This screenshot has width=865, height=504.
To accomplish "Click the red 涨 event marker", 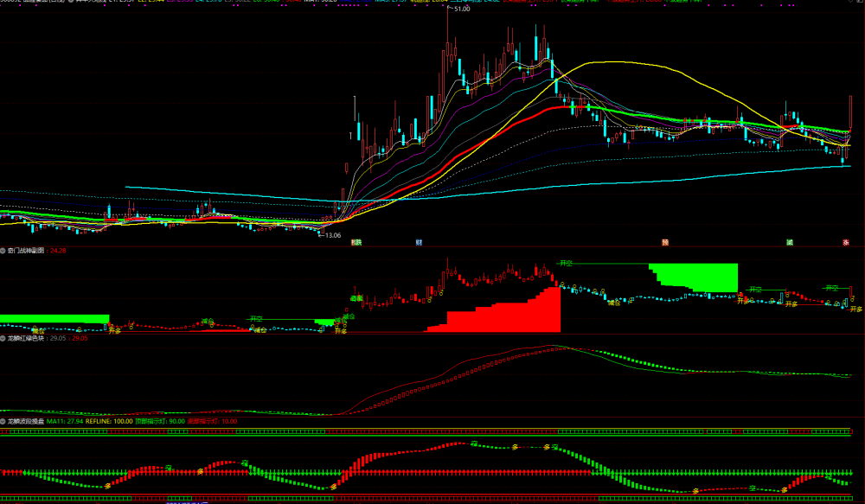I will click(846, 243).
